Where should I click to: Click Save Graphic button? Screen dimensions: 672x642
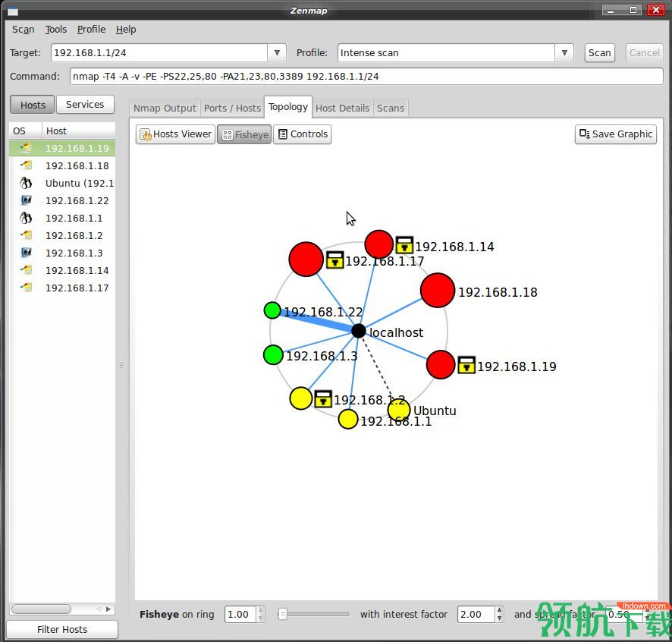(x=615, y=134)
